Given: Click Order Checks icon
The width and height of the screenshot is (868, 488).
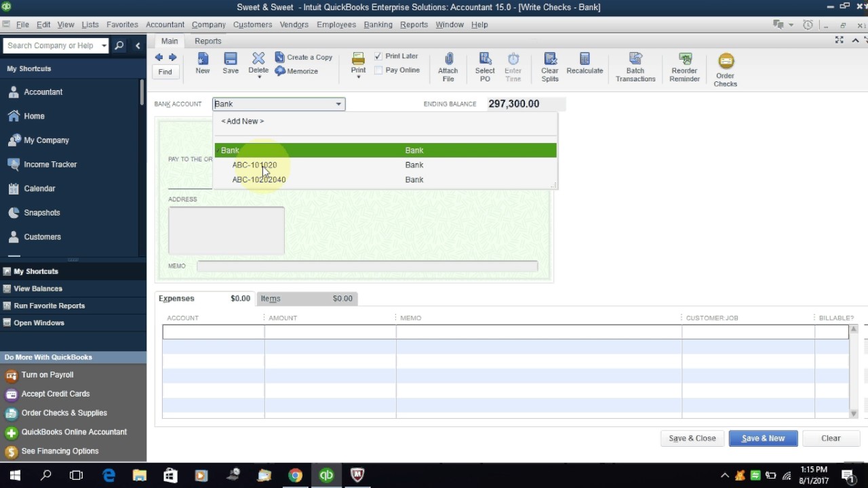Looking at the screenshot, I should (x=726, y=61).
